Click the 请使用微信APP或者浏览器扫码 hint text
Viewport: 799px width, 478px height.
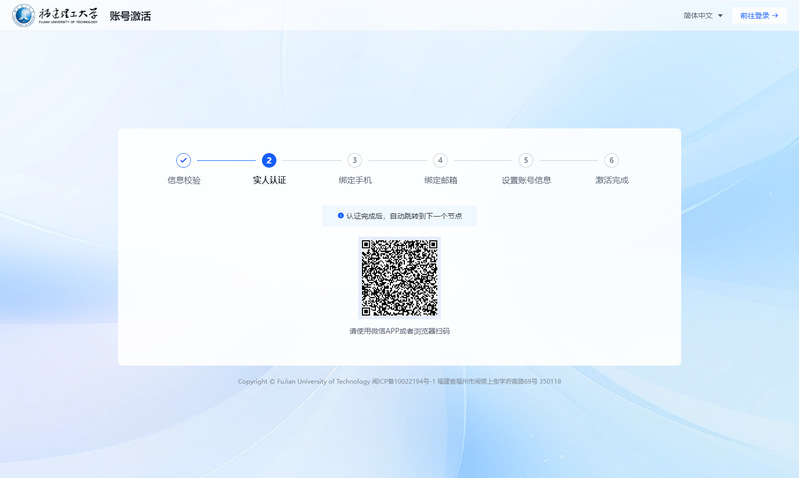point(400,331)
